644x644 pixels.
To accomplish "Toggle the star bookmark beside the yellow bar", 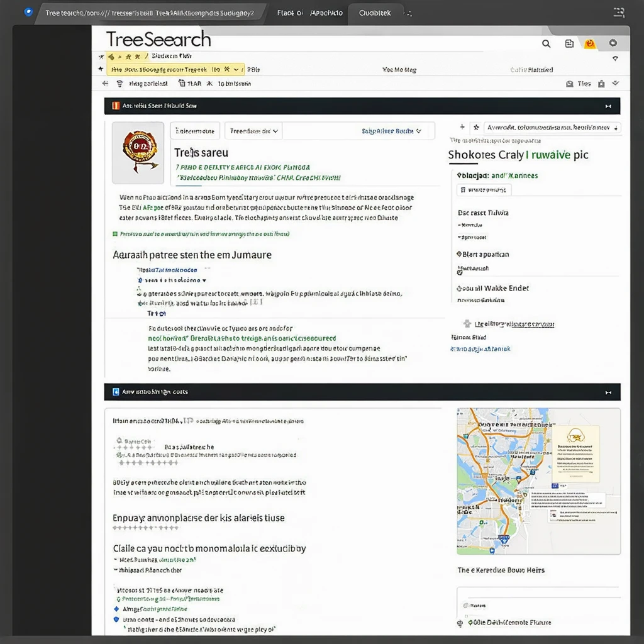I will [x=101, y=69].
